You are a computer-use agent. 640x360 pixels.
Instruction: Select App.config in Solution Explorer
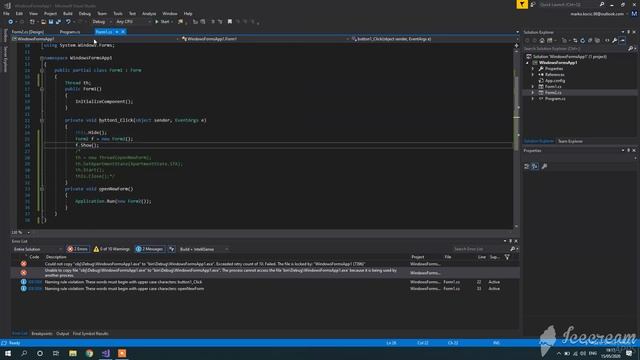pos(555,81)
